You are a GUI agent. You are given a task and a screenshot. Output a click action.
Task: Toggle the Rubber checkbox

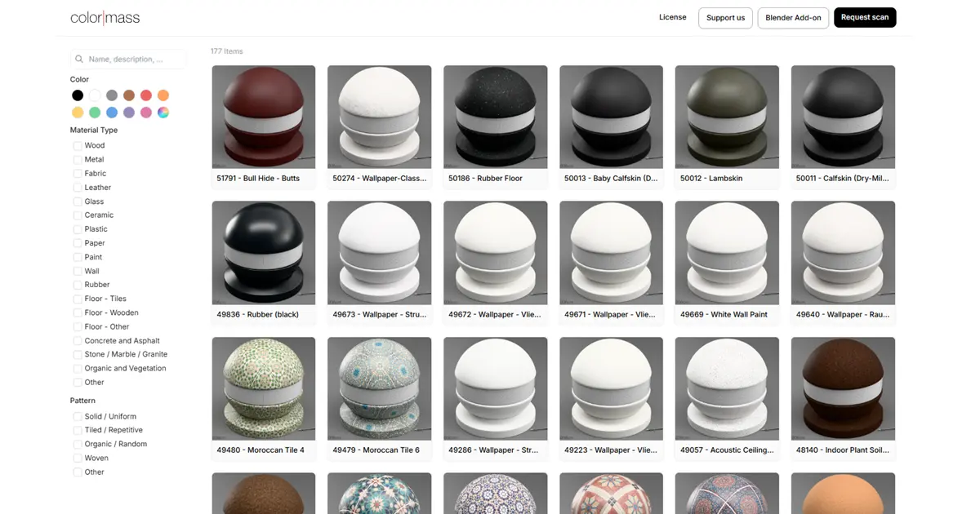tap(78, 285)
